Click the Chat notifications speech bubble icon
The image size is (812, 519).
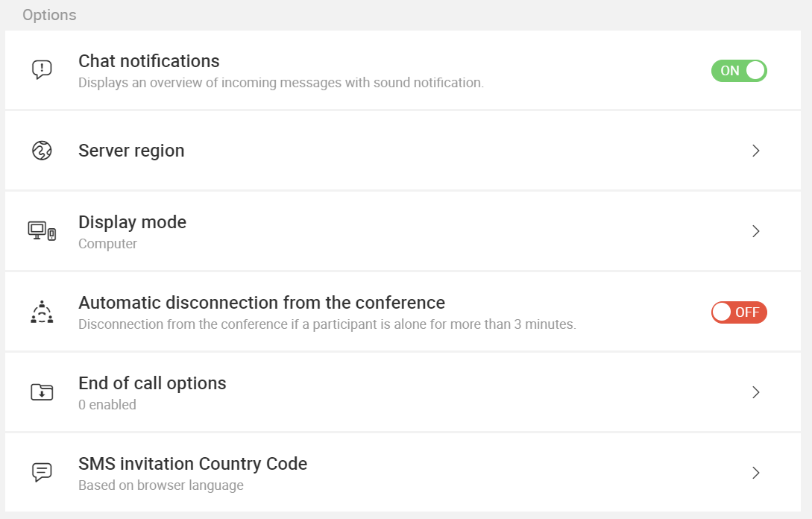pos(42,69)
